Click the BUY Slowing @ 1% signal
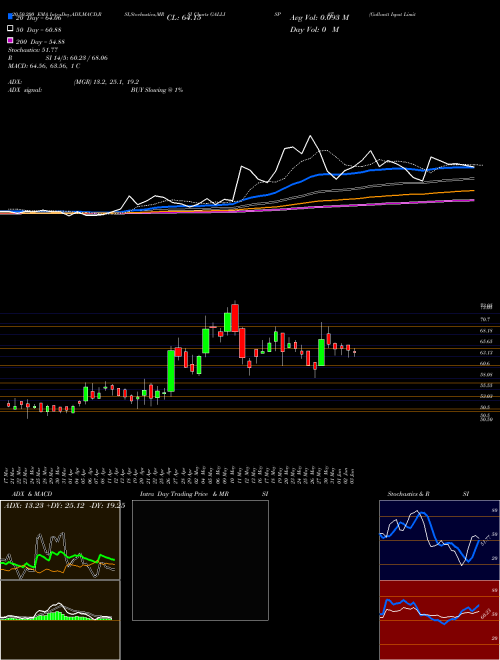The image size is (500, 660). (157, 90)
